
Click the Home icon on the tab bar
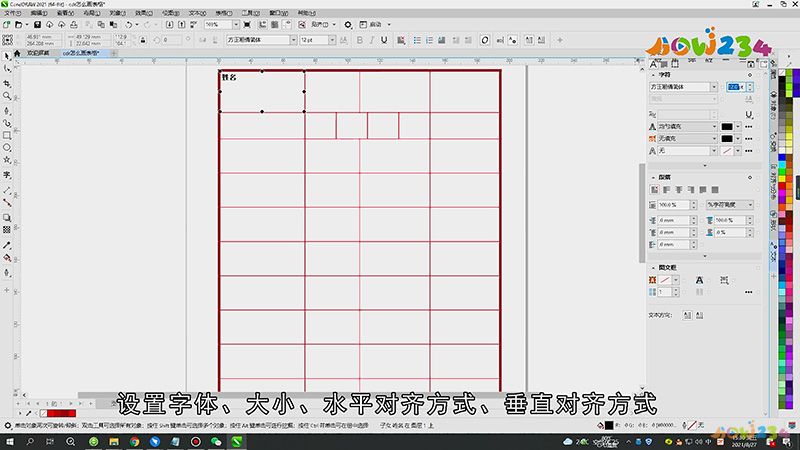[17, 53]
